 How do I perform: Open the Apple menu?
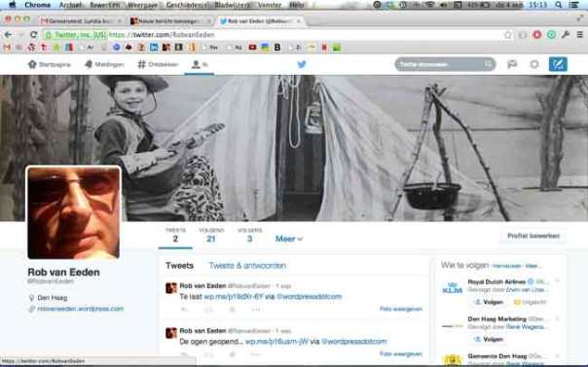(12, 5)
